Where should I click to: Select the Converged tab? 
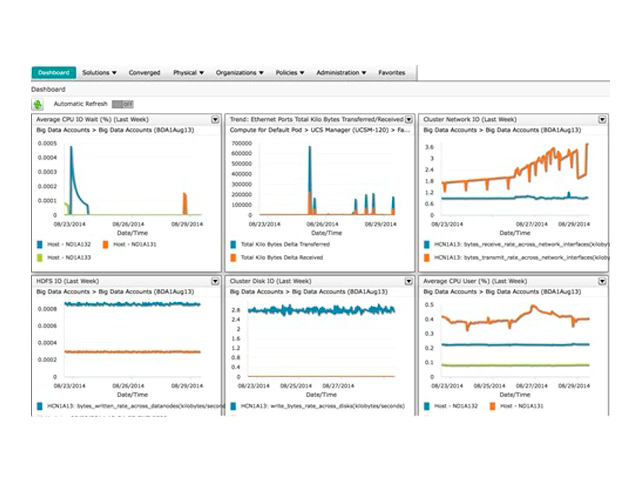pyautogui.click(x=144, y=73)
